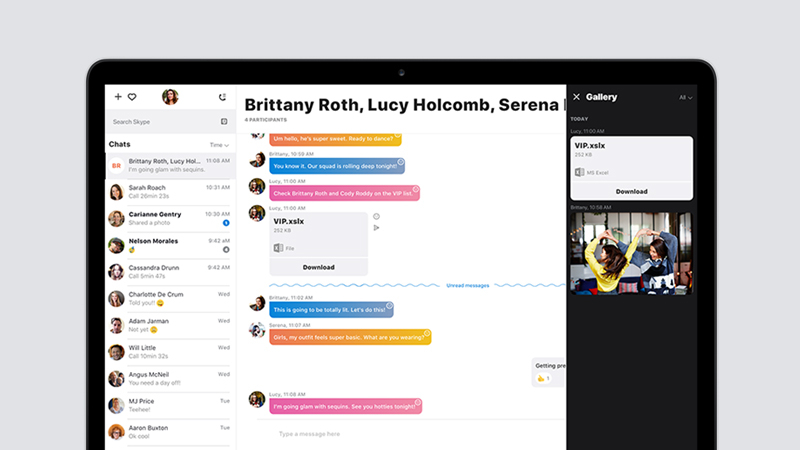
Task: Click the VIP.xslx filename in chat card
Action: click(289, 221)
